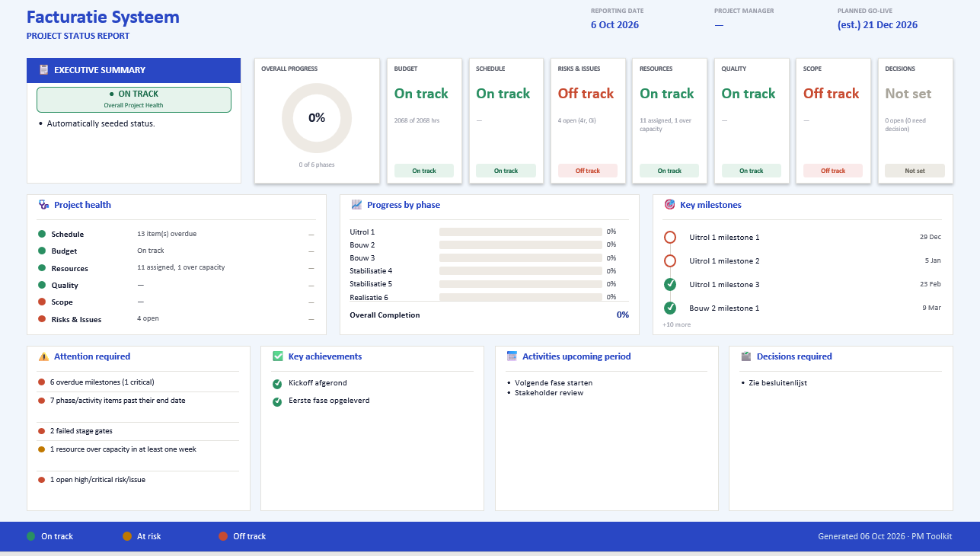Screen dimensions: 980x556
Task: Click the Overall Completion label
Action: (385, 315)
